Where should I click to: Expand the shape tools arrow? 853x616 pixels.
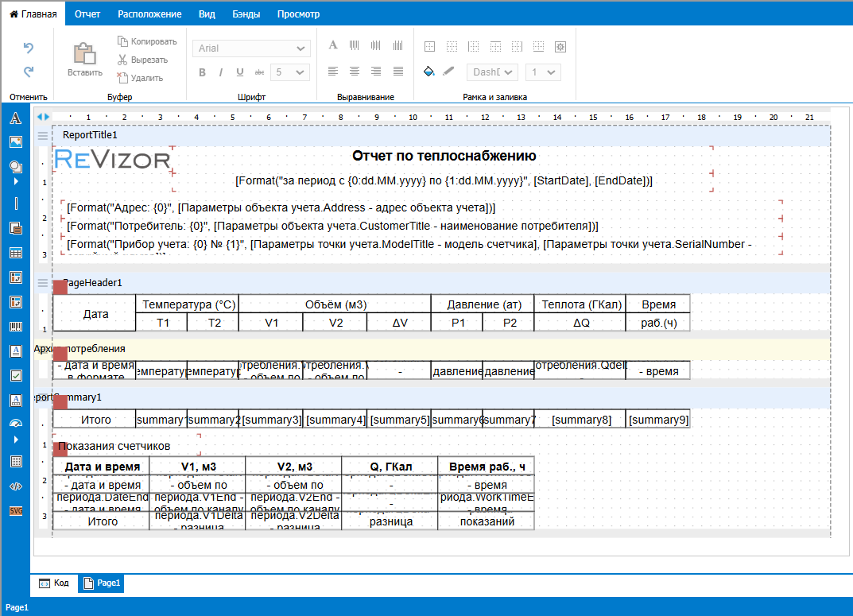pos(16,181)
